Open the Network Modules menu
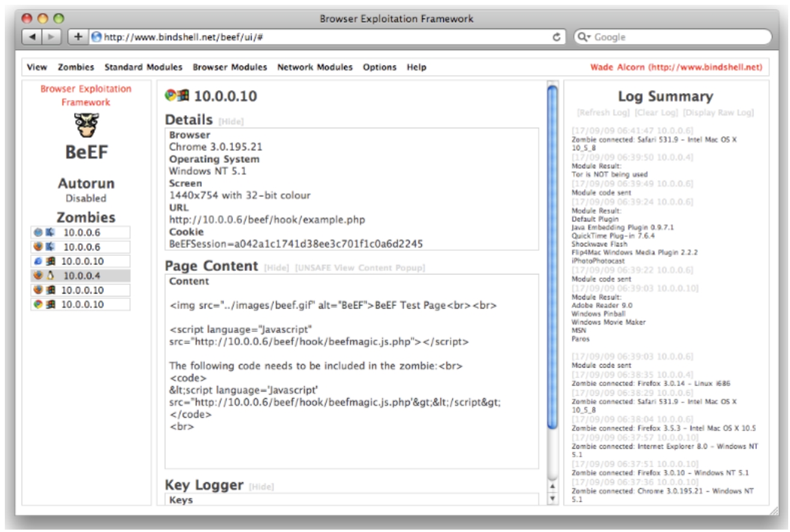This screenshot has width=790, height=532. (x=315, y=67)
